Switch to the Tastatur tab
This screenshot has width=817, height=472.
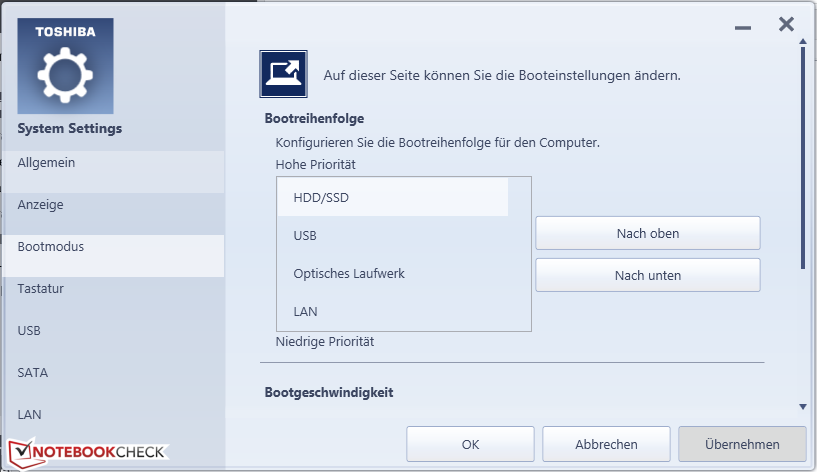click(x=112, y=289)
